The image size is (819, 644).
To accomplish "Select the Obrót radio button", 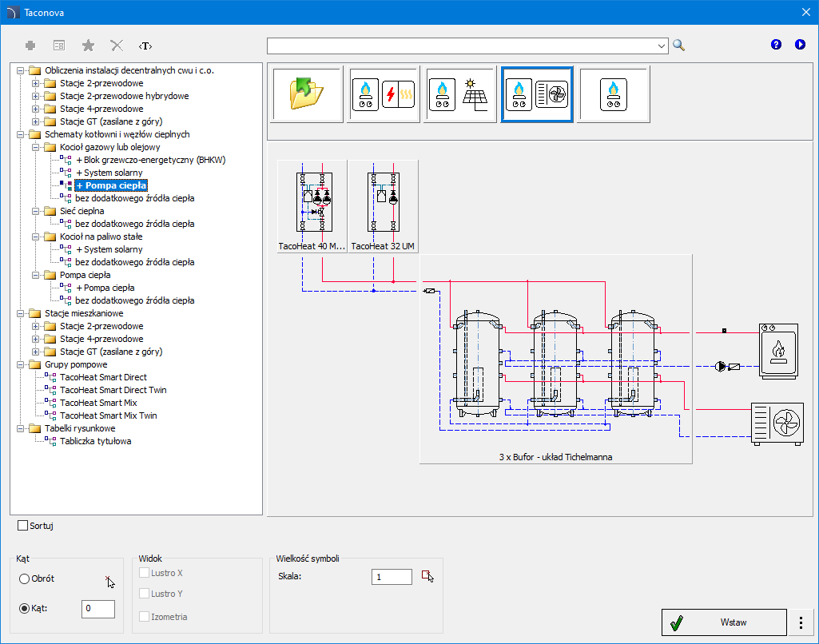I will pyautogui.click(x=25, y=578).
